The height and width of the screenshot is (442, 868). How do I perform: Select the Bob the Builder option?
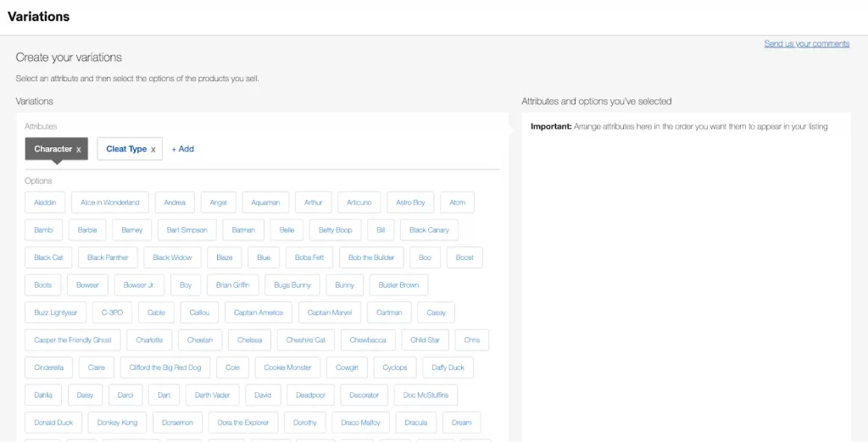click(371, 257)
